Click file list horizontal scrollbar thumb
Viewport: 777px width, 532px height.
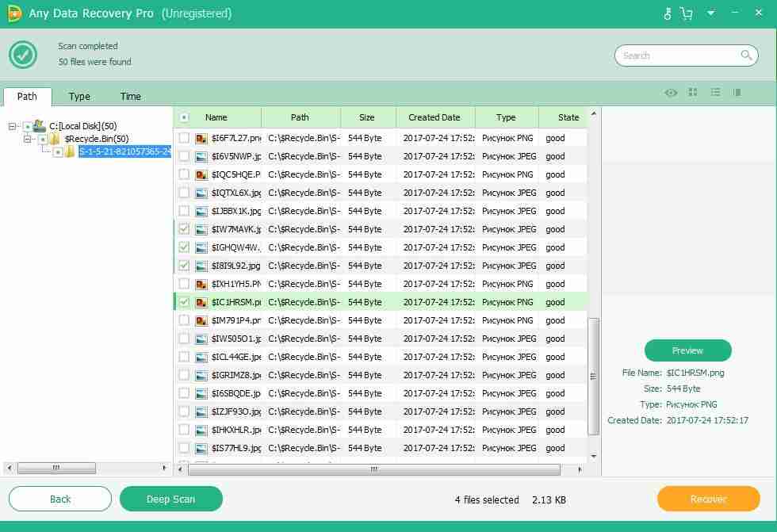click(x=374, y=469)
